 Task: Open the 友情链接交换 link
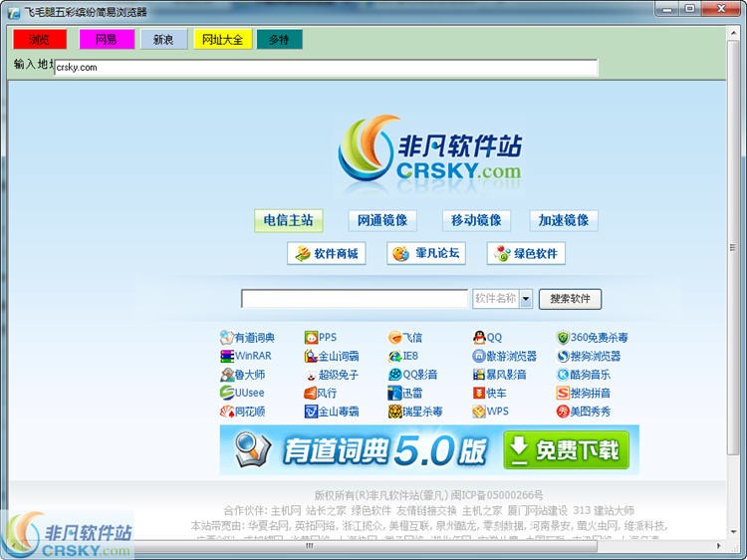pyautogui.click(x=426, y=510)
